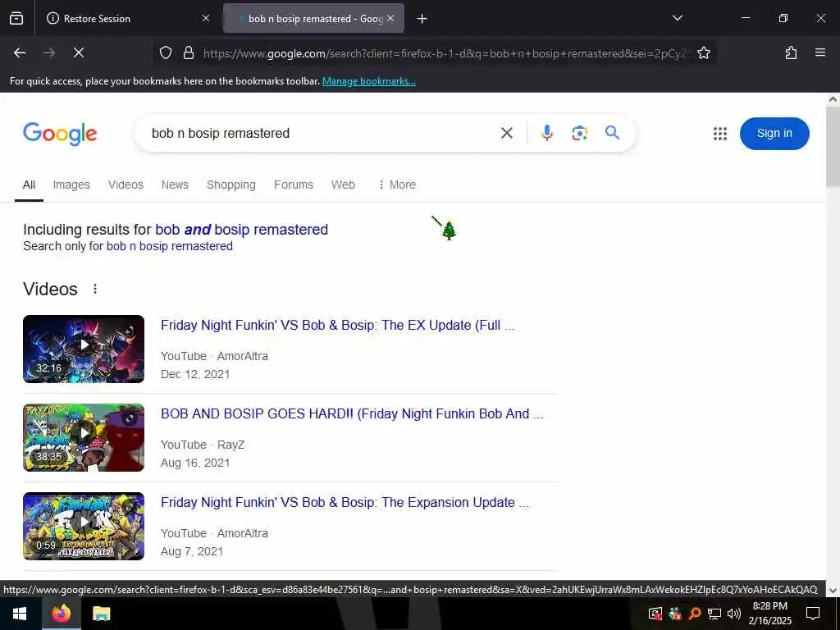Viewport: 840px width, 630px height.
Task: Click the page vertical scrollbar thumb
Action: [x=833, y=146]
